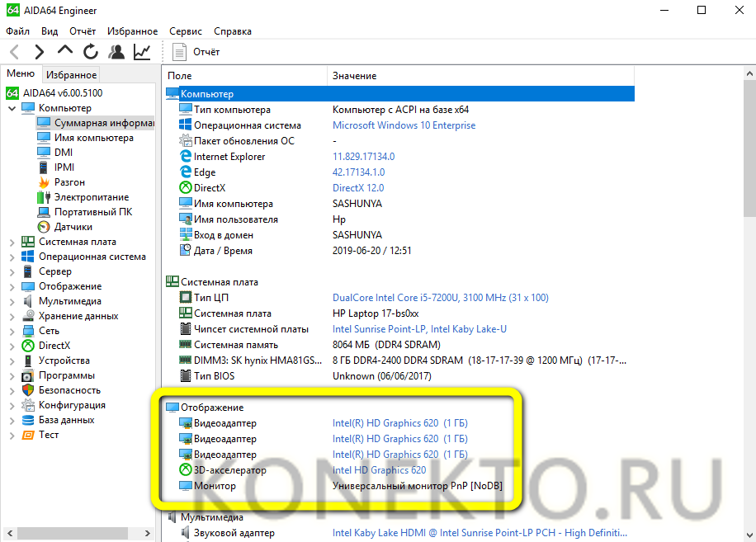Screen dimensions: 756x542
Task: Click the Значение column header
Action: pos(480,76)
